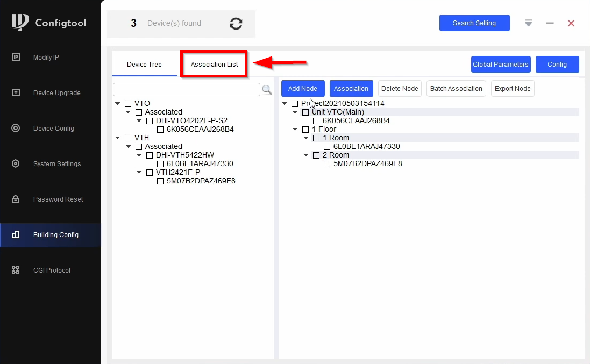Select the 1 Room node checkbox
Image resolution: width=590 pixels, height=364 pixels.
(x=316, y=138)
